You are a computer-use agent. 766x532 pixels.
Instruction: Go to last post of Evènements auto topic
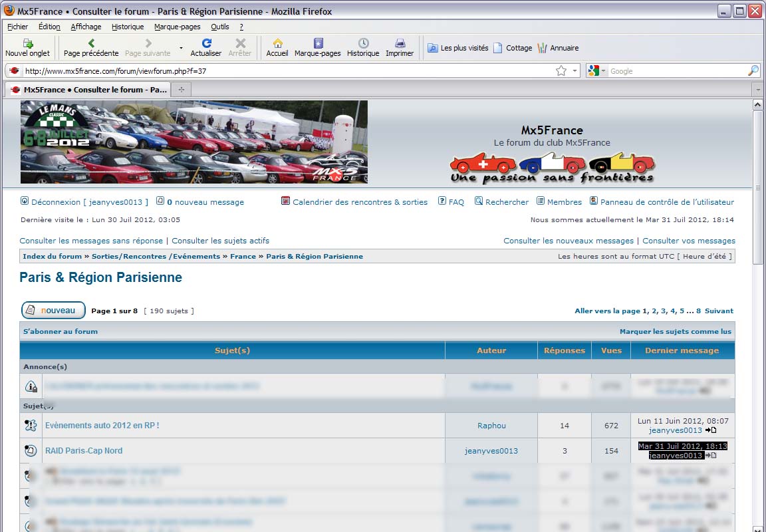[711, 430]
